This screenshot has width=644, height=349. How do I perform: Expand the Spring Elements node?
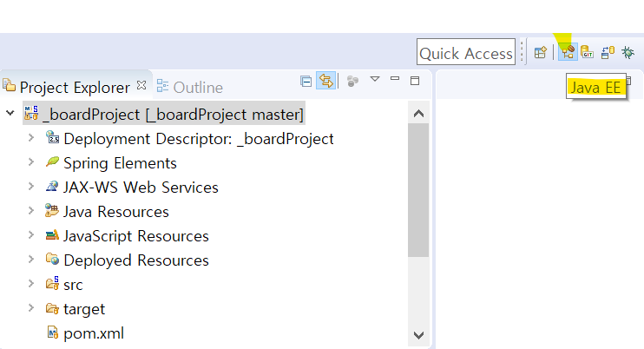tap(31, 161)
